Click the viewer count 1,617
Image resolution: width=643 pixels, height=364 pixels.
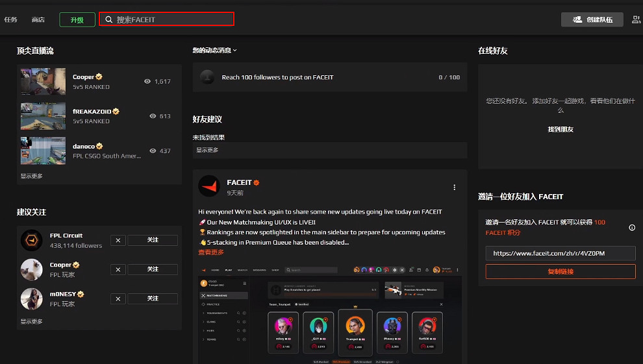162,82
